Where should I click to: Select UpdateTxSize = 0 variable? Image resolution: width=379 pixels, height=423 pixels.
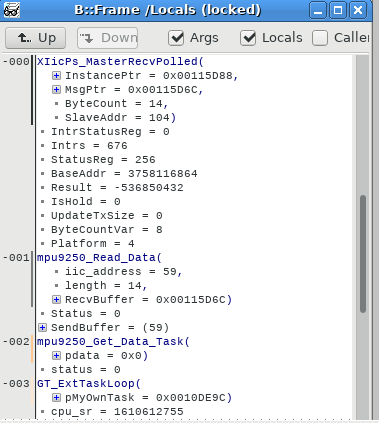[106, 216]
